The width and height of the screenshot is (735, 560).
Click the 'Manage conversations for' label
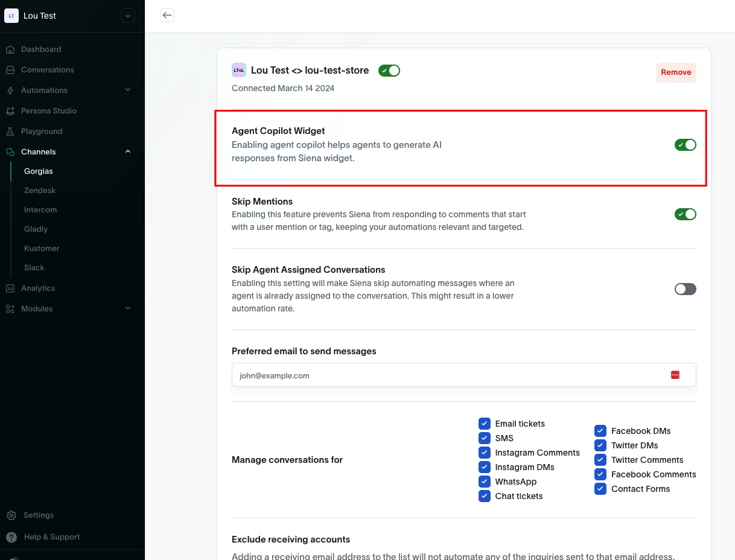pyautogui.click(x=287, y=460)
